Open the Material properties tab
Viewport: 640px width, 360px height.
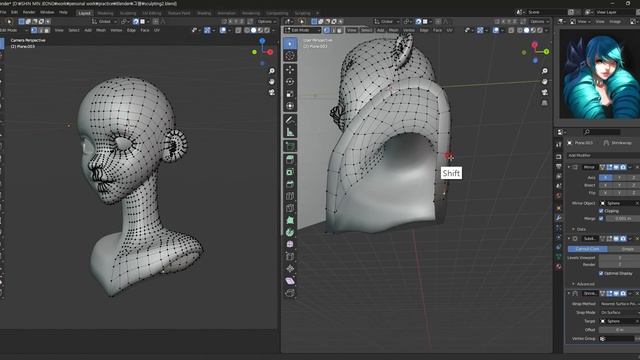(x=559, y=267)
